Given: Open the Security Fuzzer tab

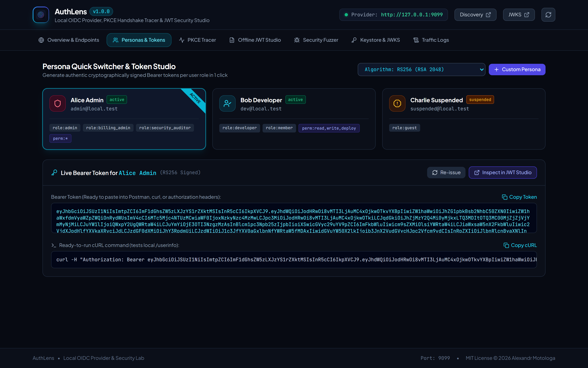Looking at the screenshot, I should (x=316, y=40).
